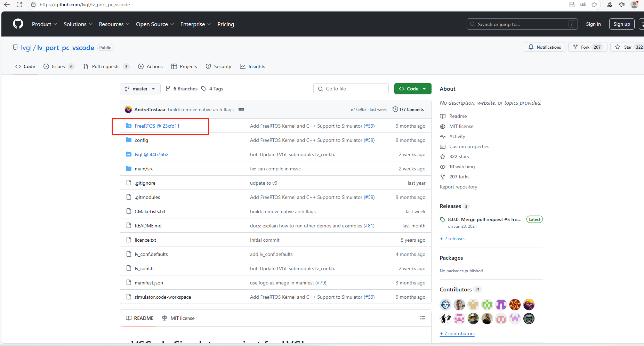Screen dimensions: 644x346
Task: Reload page with refresh icon
Action: (x=19, y=5)
